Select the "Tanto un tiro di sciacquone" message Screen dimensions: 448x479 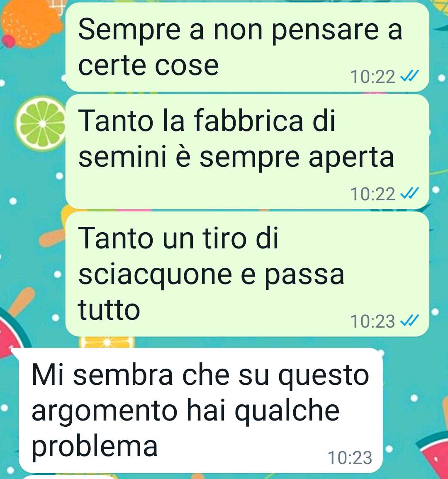click(x=247, y=274)
